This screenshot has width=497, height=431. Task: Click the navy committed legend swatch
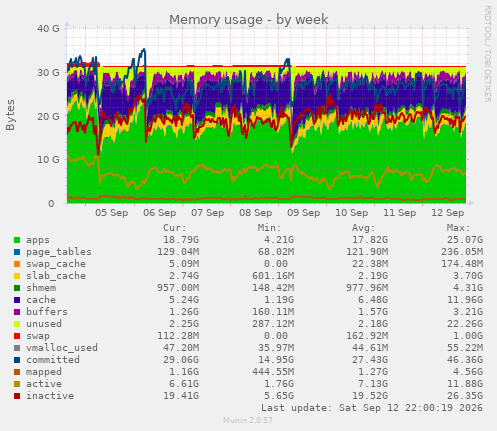(x=17, y=360)
